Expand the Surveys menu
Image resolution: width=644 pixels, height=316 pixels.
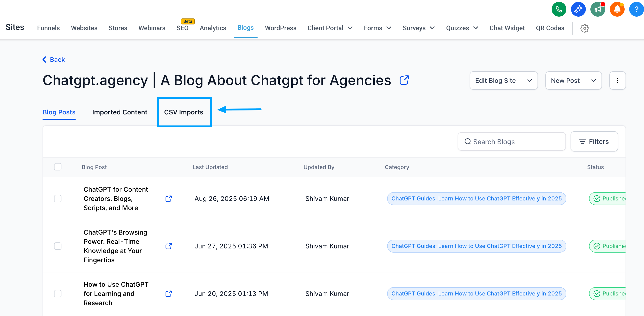pyautogui.click(x=419, y=28)
